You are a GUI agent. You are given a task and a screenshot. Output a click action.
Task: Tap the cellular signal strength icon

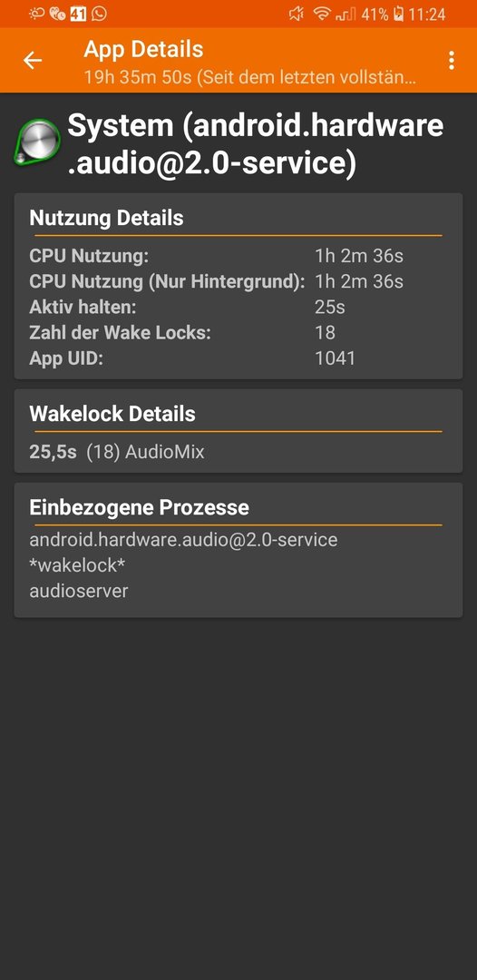pos(346,14)
